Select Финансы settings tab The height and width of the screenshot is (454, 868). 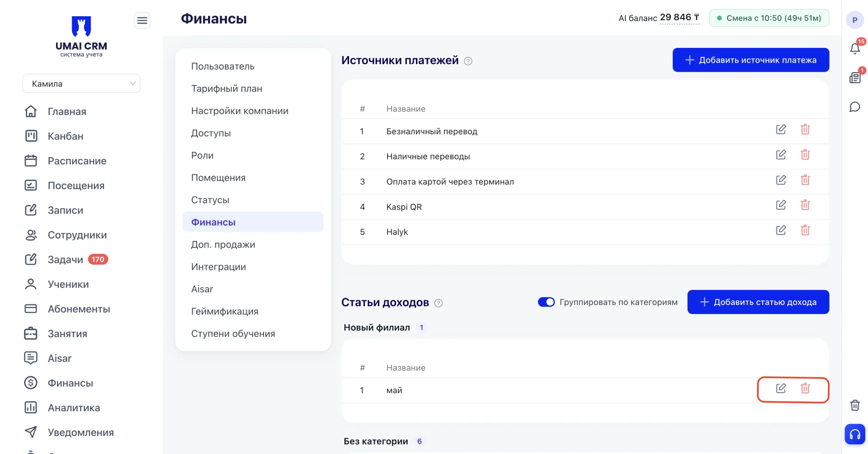[x=253, y=222]
